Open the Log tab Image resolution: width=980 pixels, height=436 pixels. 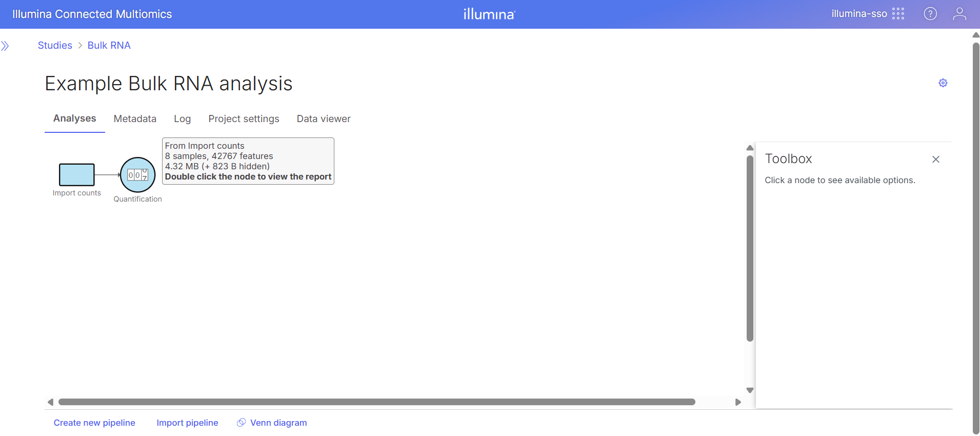[182, 119]
